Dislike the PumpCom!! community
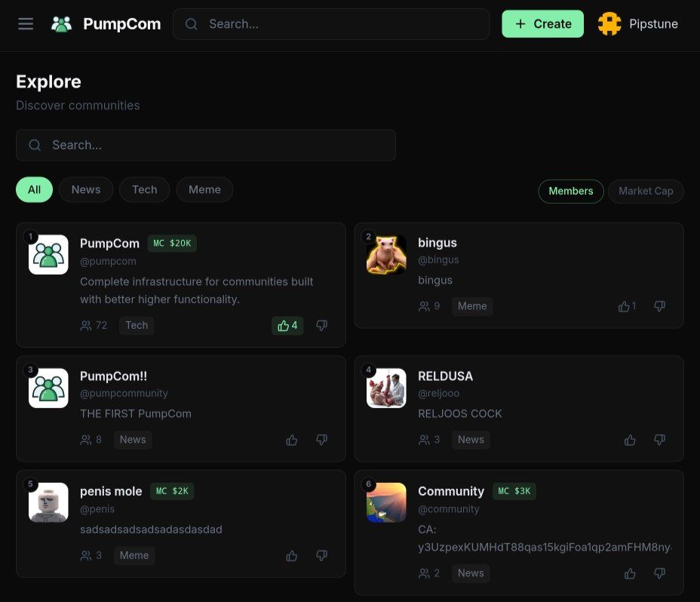 (x=321, y=440)
